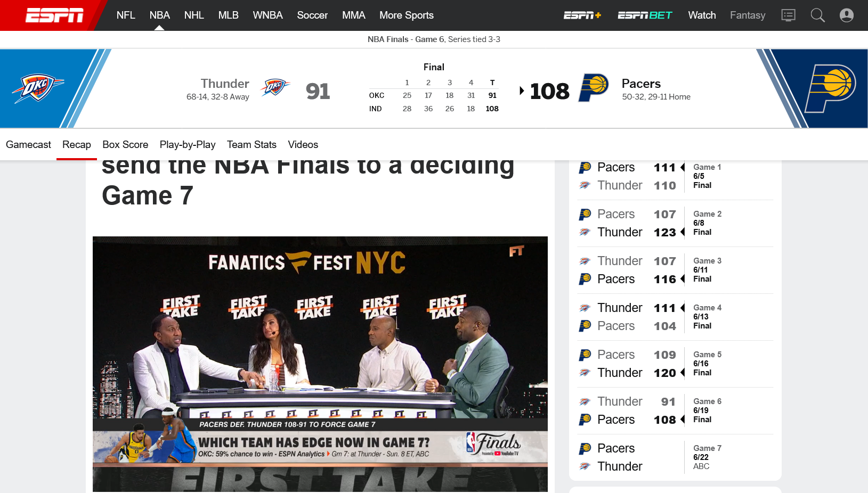The height and width of the screenshot is (493, 868).
Task: Click Thunder logo in Game 4 row
Action: [x=585, y=308]
